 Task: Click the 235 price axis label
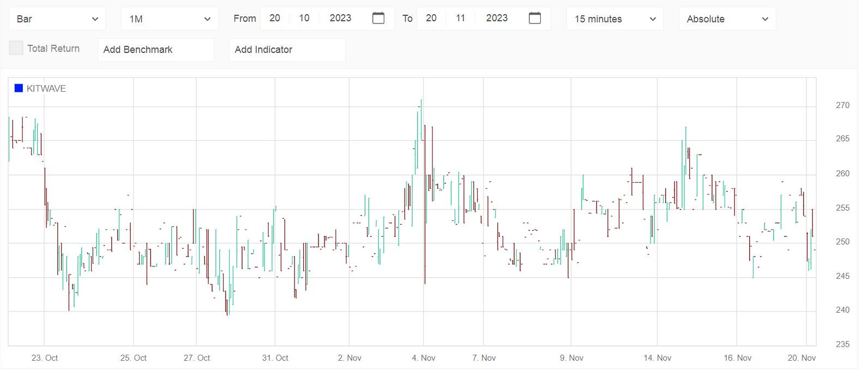(x=843, y=344)
